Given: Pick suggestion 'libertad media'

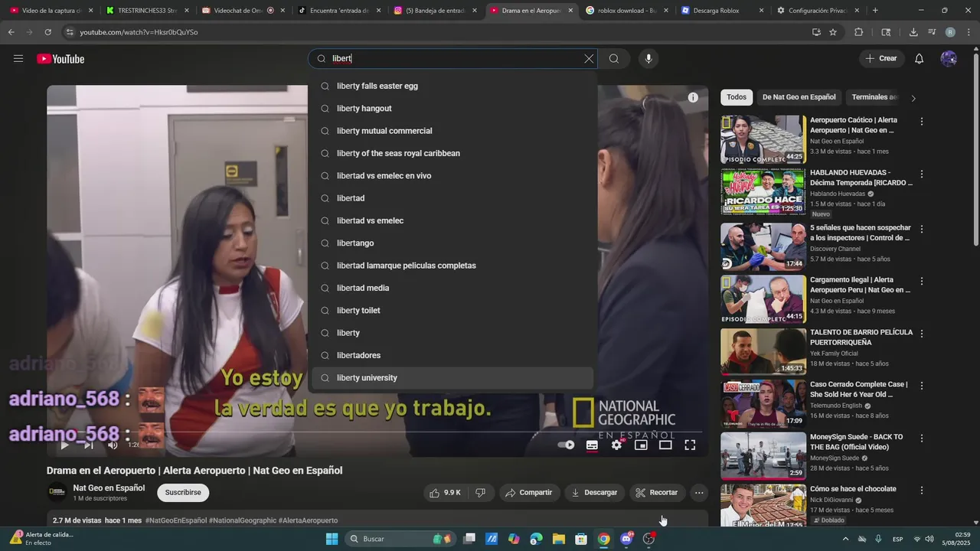Looking at the screenshot, I should [x=452, y=288].
